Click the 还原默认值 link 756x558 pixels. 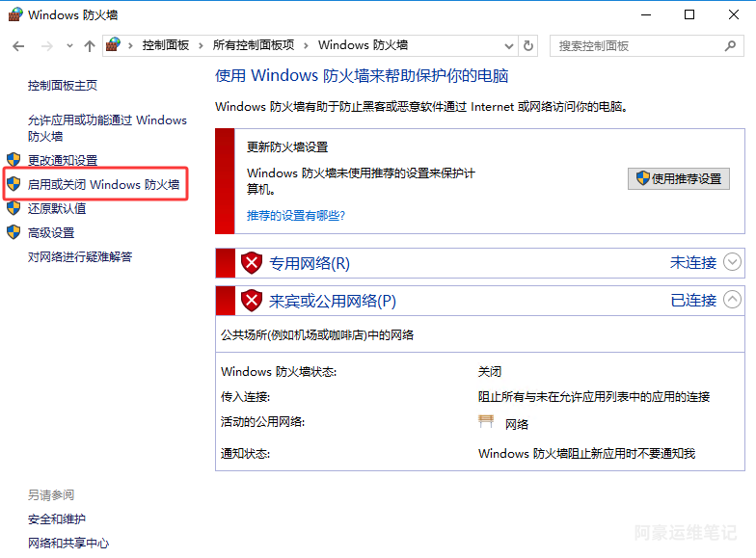[57, 208]
